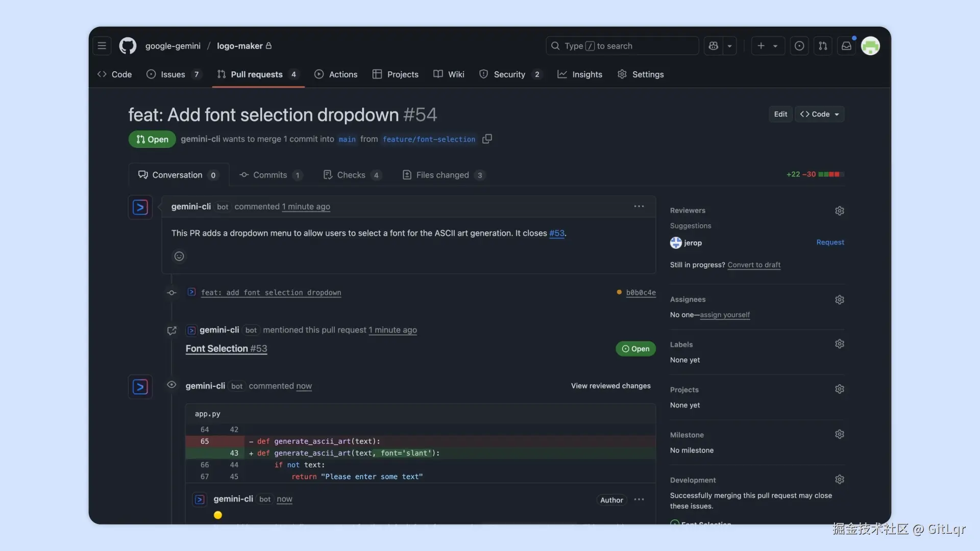
Task: Click the Edit title button
Action: click(x=780, y=114)
